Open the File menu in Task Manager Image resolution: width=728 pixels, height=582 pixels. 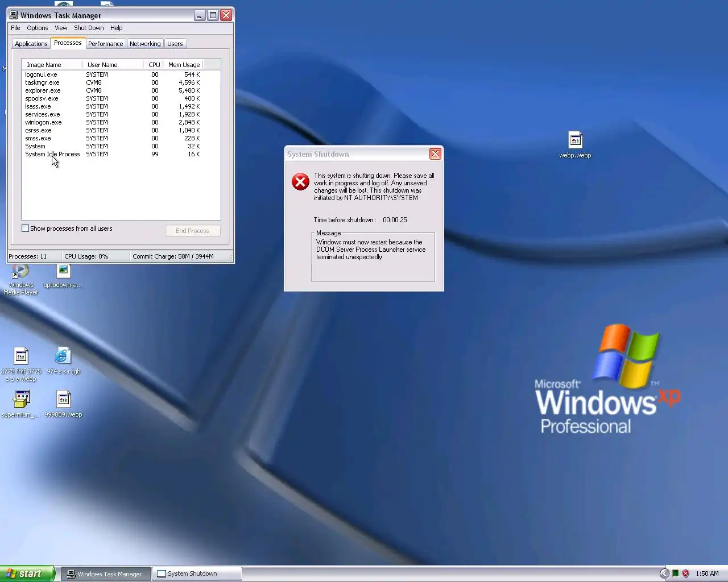point(15,28)
